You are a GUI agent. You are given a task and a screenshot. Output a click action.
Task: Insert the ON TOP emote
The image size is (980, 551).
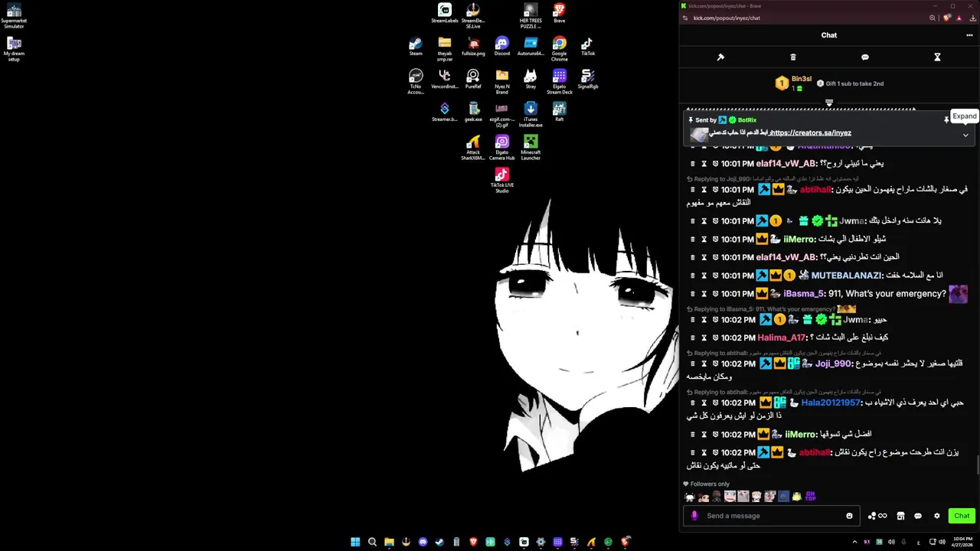(x=810, y=497)
